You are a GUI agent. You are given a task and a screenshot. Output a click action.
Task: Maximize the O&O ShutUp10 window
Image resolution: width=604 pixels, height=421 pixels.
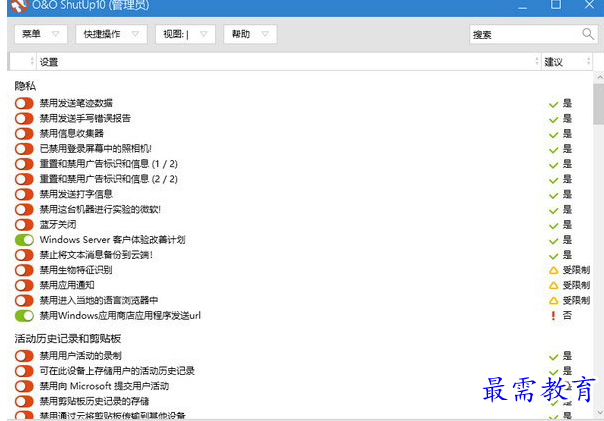pyautogui.click(x=556, y=5)
